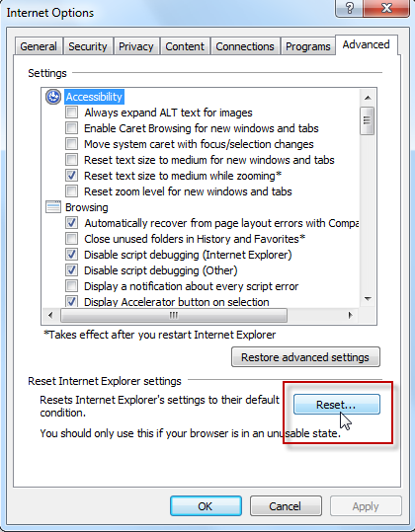Select the Browsing tree heading

pyautogui.click(x=87, y=207)
